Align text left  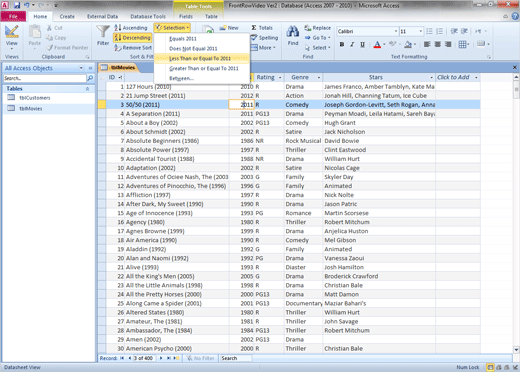[427, 44]
